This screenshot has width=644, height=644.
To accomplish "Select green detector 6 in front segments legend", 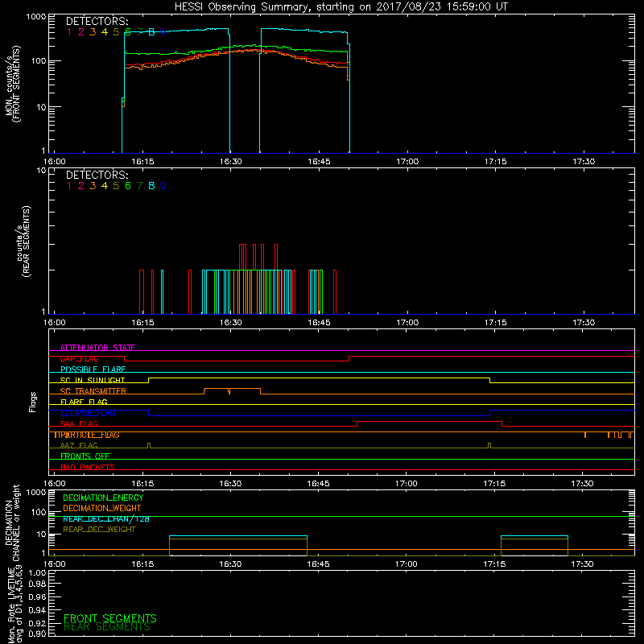I will click(128, 32).
